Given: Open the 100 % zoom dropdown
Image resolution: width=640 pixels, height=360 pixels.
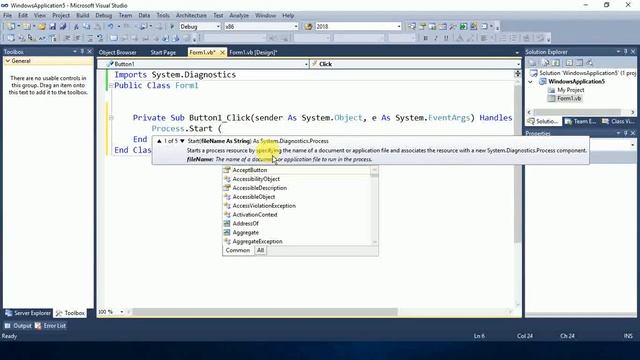Looking at the screenshot, I should pos(122,312).
